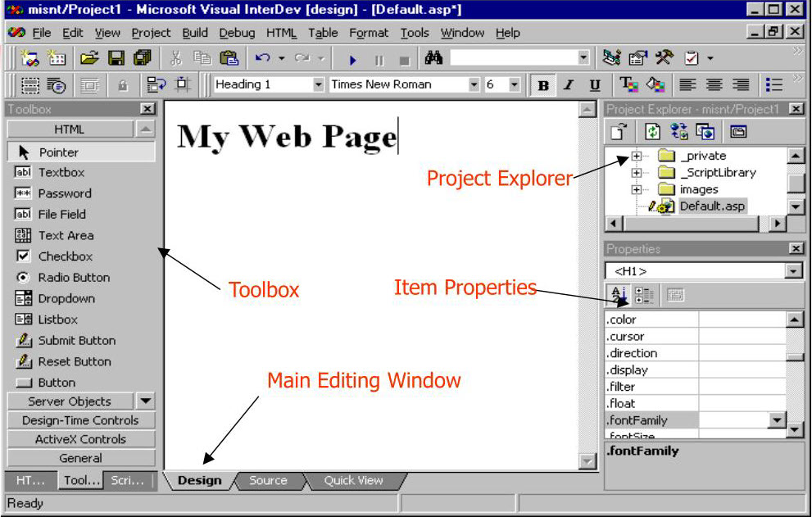The image size is (812, 517).
Task: Open the Format menu
Action: pos(369,33)
